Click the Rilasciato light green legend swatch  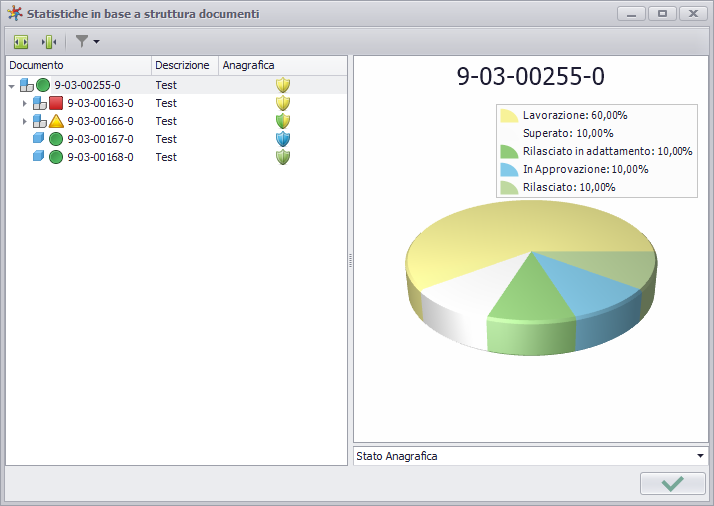[x=509, y=188]
